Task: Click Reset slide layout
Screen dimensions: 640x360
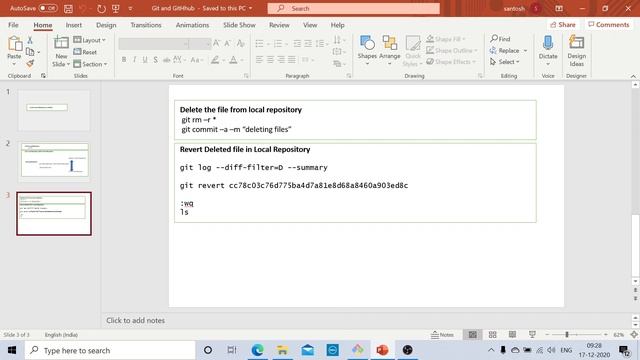Action: tap(85, 52)
